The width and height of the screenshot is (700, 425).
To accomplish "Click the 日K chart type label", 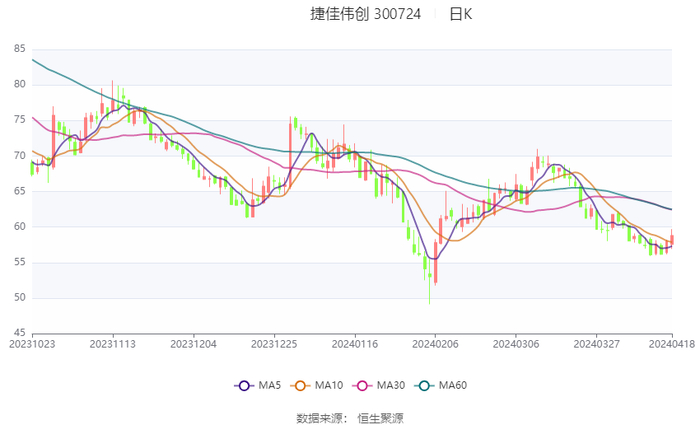I will [x=460, y=14].
